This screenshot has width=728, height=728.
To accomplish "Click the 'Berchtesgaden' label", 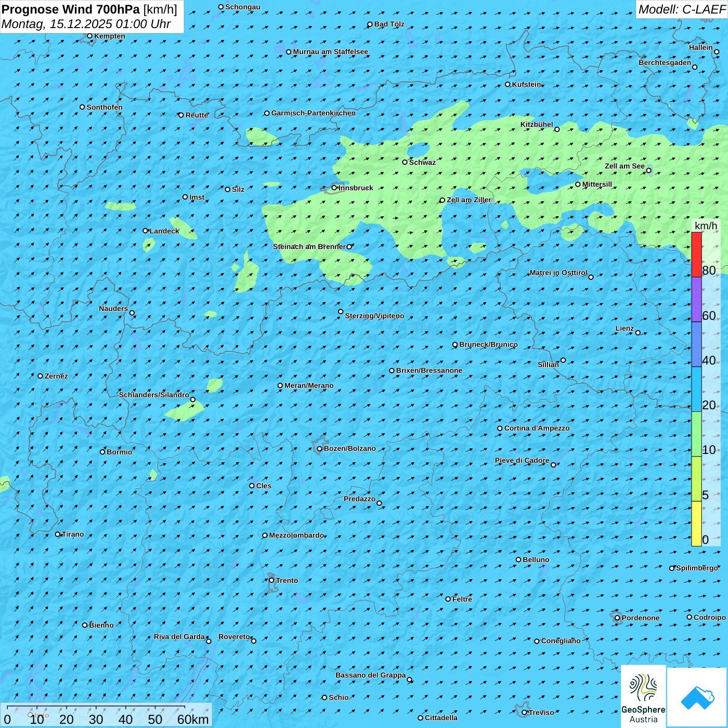I will click(665, 63).
